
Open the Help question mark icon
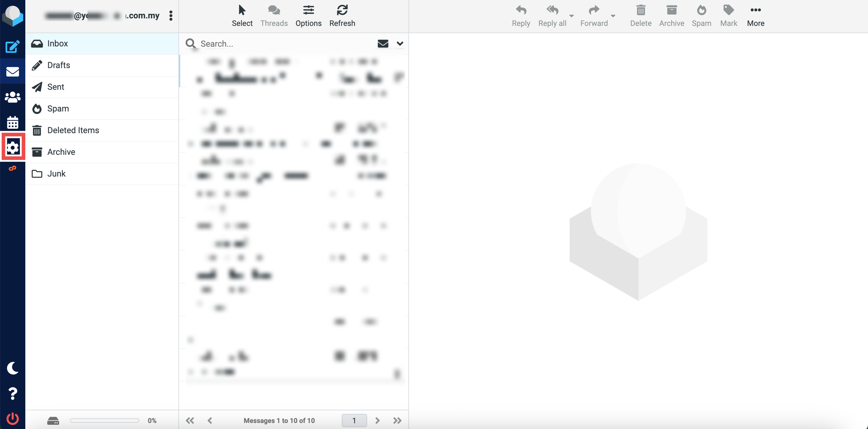point(12,393)
